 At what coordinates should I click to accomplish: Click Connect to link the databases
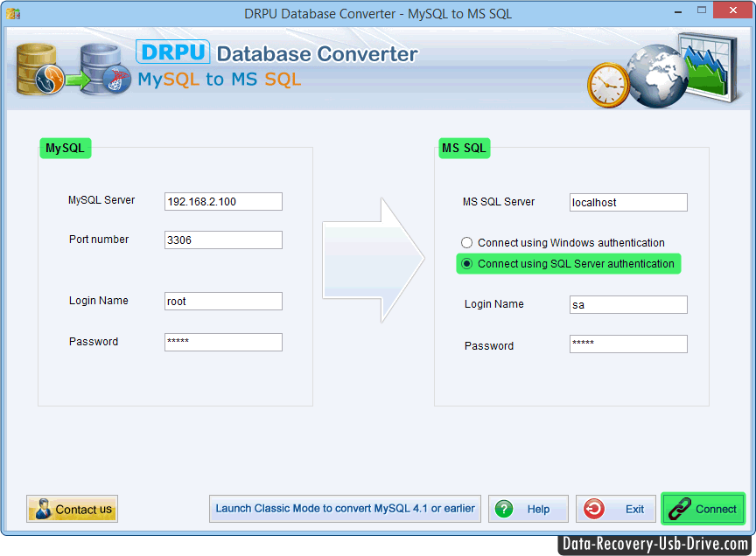click(703, 509)
